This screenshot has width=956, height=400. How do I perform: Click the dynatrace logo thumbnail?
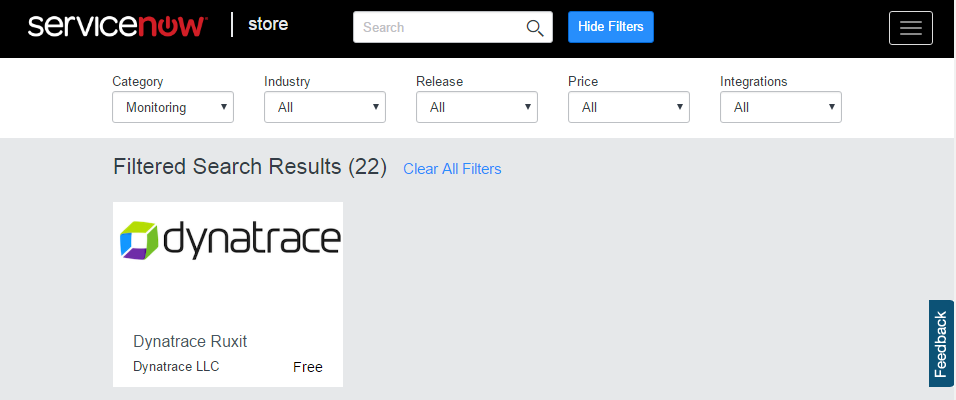[x=229, y=240]
